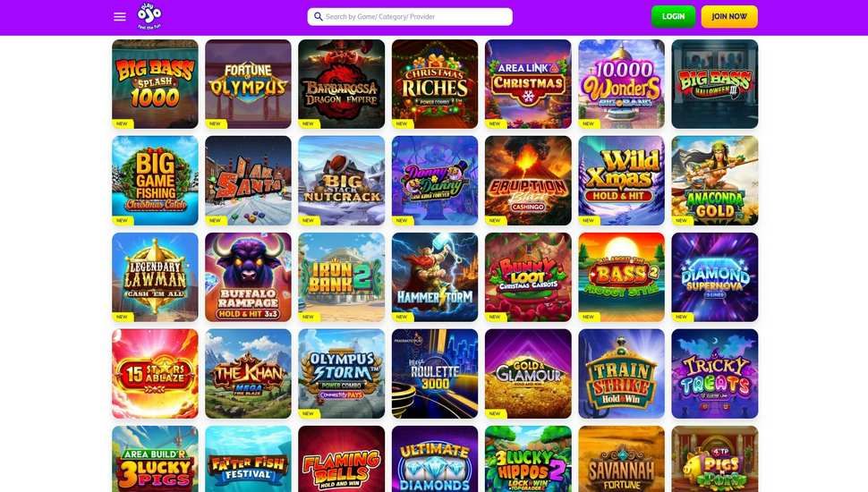Launch Eruption Blaze Cashingo game

528,181
